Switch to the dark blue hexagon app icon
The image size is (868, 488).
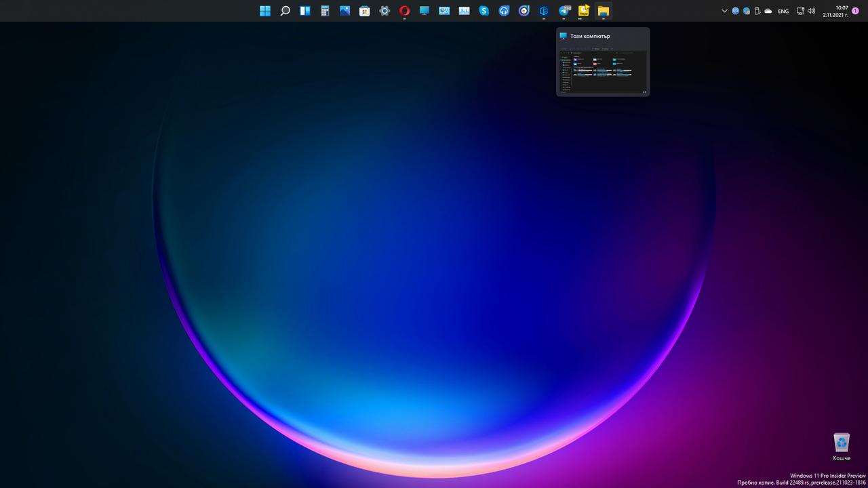click(x=543, y=11)
